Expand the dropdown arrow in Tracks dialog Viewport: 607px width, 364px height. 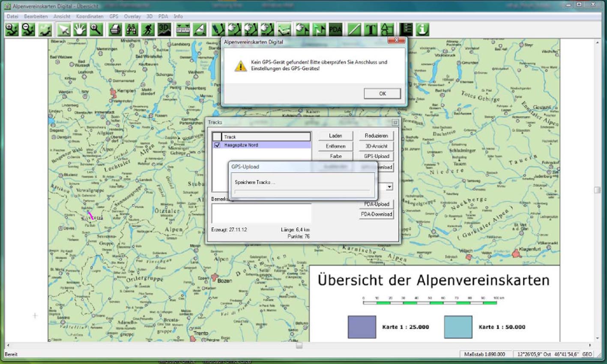(389, 187)
